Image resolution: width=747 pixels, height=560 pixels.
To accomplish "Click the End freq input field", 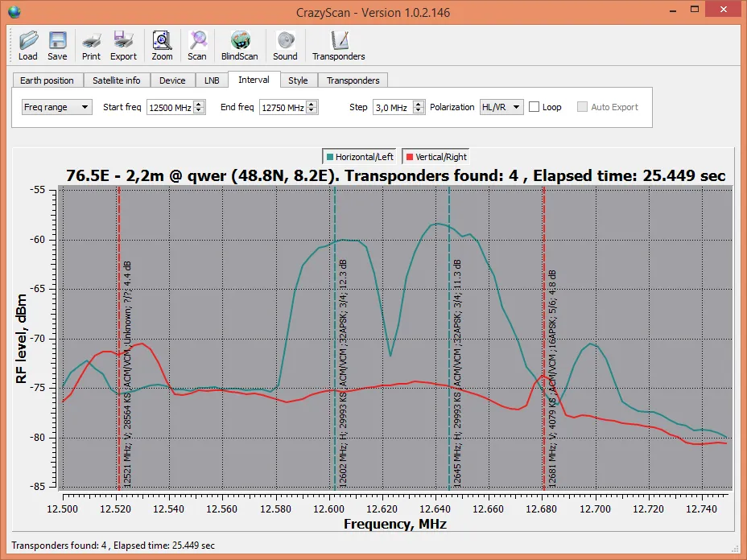I will point(282,107).
